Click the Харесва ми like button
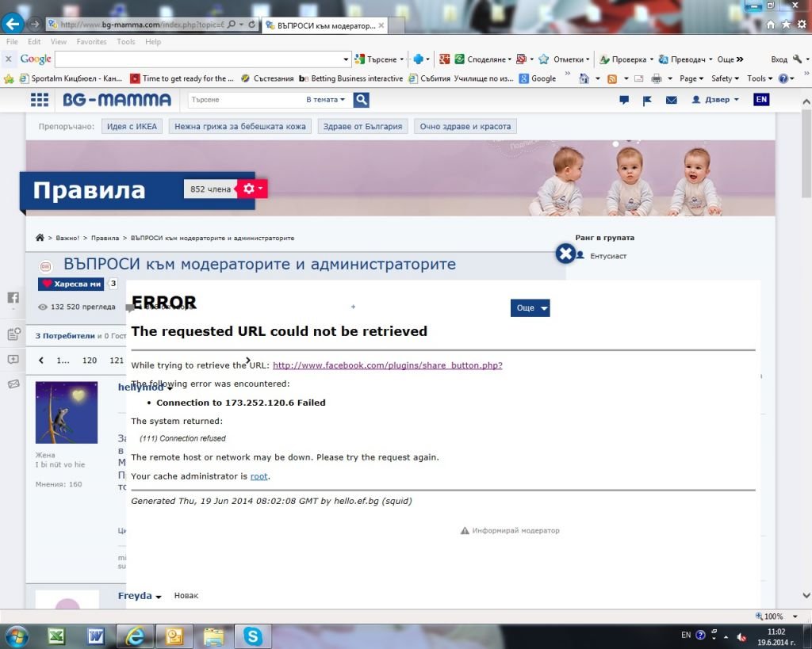Viewport: 812px width, 649px height. click(71, 284)
